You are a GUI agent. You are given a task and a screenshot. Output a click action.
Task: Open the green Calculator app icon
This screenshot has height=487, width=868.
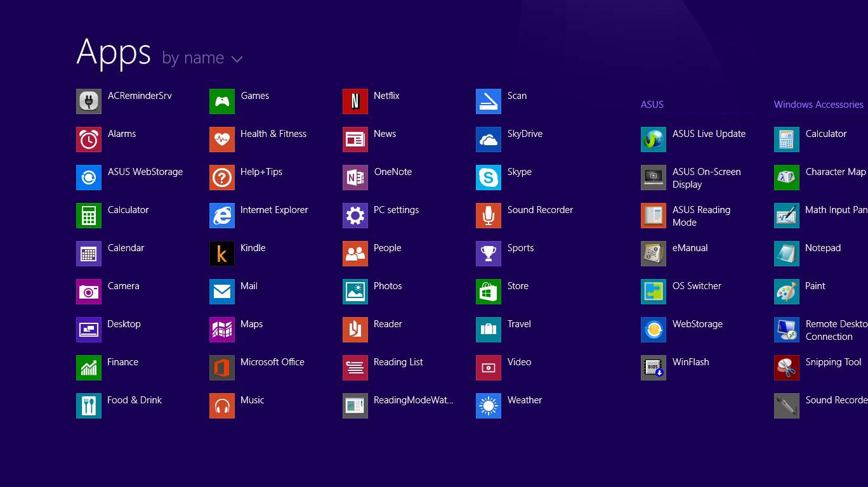[x=89, y=216]
